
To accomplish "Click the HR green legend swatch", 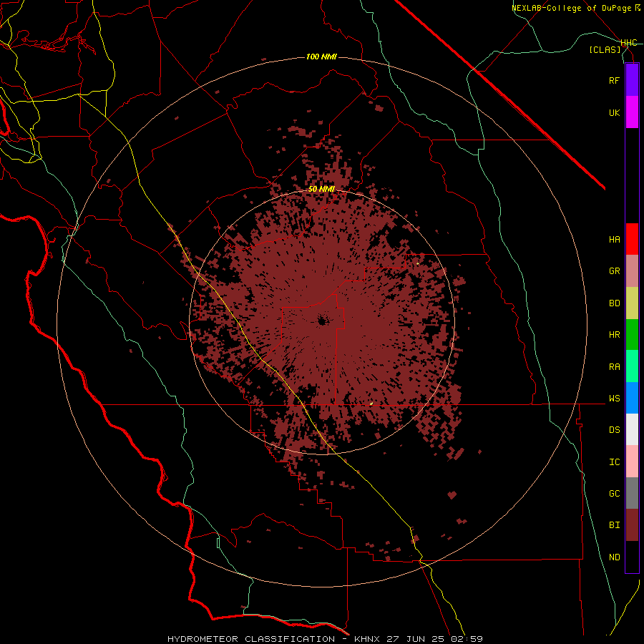I will (632, 335).
